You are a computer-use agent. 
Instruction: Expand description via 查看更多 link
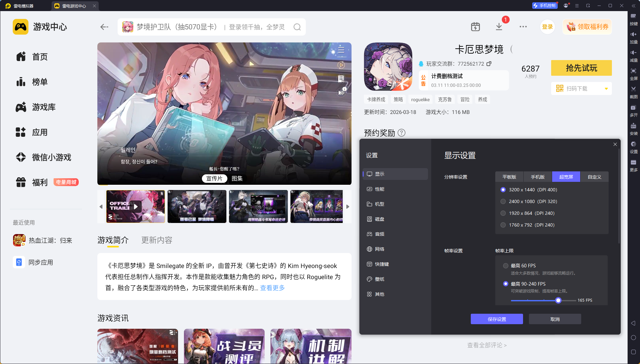[272, 288]
